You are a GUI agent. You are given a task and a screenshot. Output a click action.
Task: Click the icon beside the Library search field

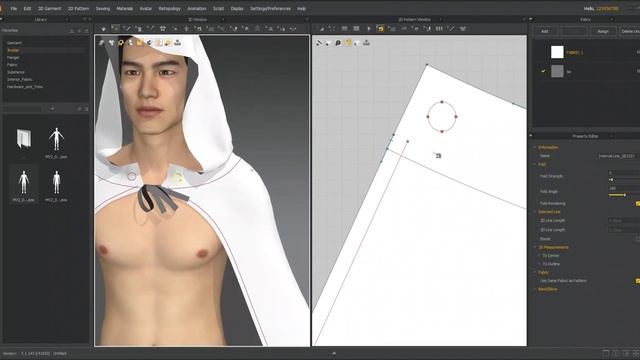point(52,109)
